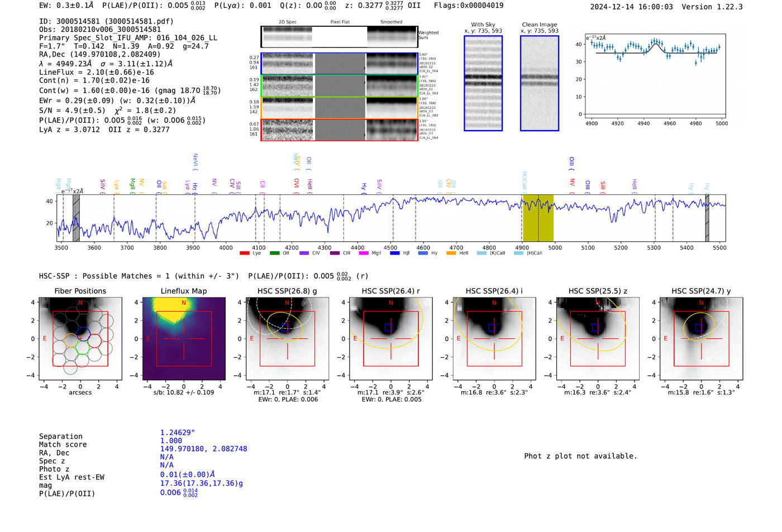
Task: Click the Phot z plot not available message
Action: [580, 456]
